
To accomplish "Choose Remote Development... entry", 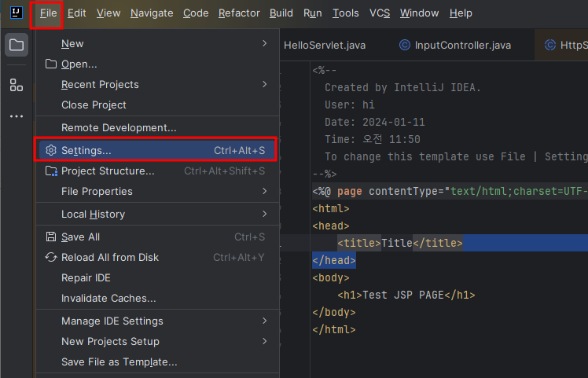I will point(157,128).
